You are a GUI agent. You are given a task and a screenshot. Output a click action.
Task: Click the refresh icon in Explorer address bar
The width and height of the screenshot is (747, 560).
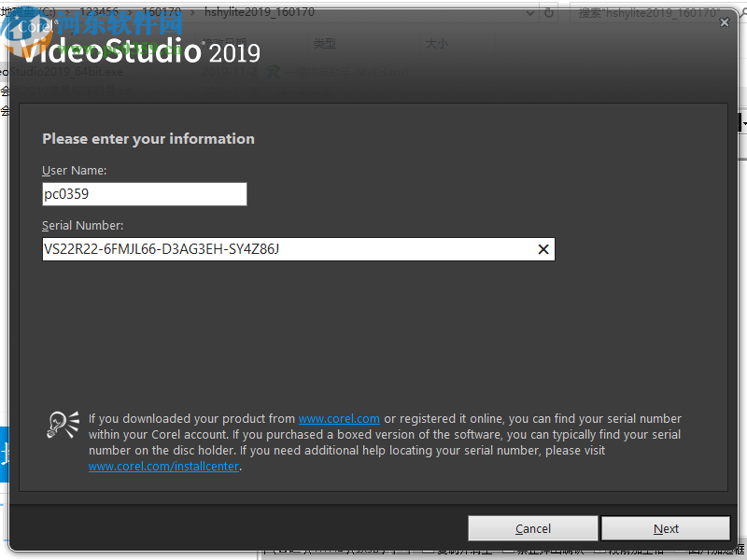549,12
